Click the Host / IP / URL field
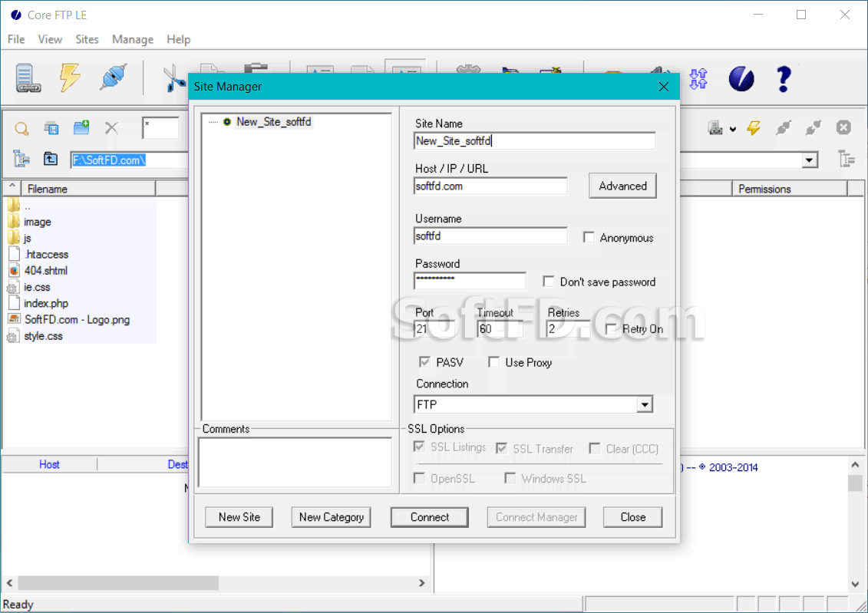 pyautogui.click(x=490, y=186)
